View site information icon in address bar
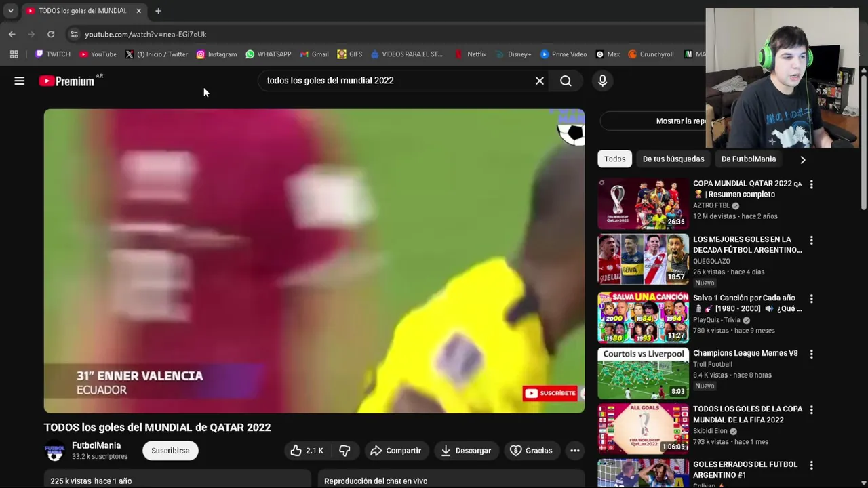The width and height of the screenshot is (868, 488). pos(74,34)
